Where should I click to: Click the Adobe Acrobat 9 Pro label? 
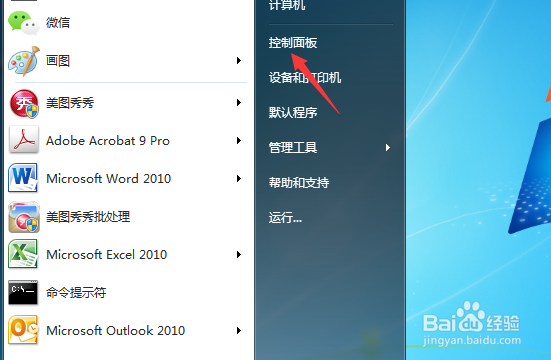(x=108, y=141)
